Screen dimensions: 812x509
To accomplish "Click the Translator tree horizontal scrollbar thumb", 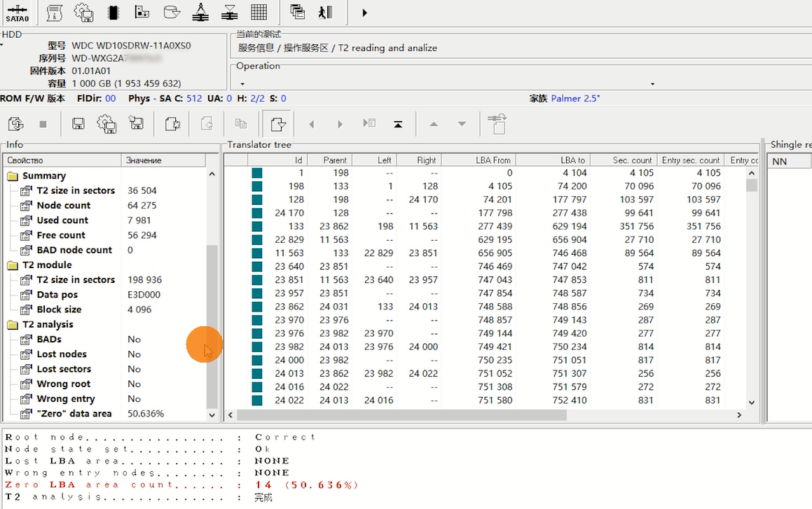I will [402, 415].
